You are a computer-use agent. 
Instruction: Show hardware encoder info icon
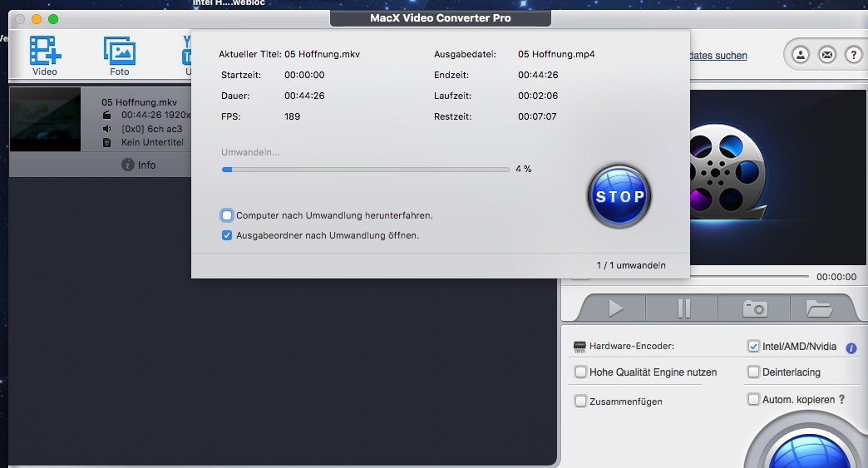tap(851, 348)
